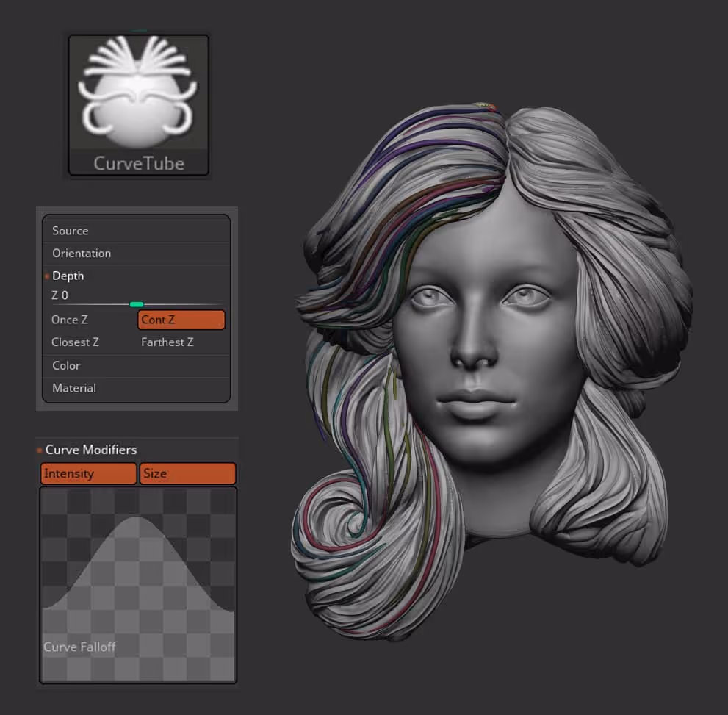Expand the Color section
Viewport: 728px width, 715px height.
(x=137, y=366)
